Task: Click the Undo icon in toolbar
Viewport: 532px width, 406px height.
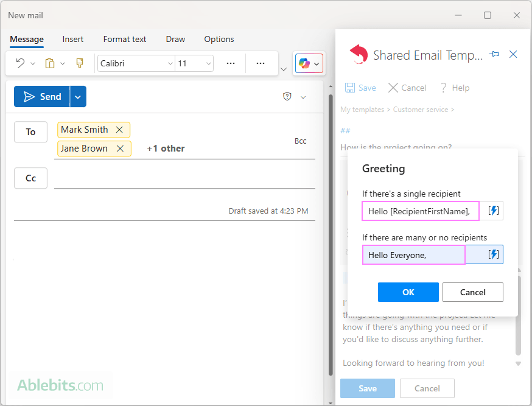Action: coord(20,63)
